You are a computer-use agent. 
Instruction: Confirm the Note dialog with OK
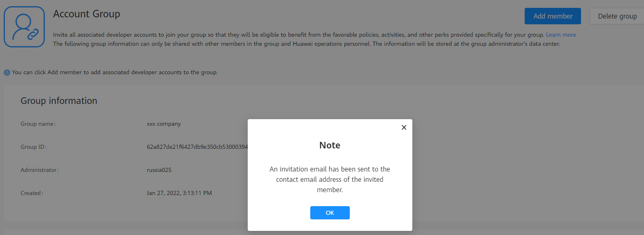point(330,213)
